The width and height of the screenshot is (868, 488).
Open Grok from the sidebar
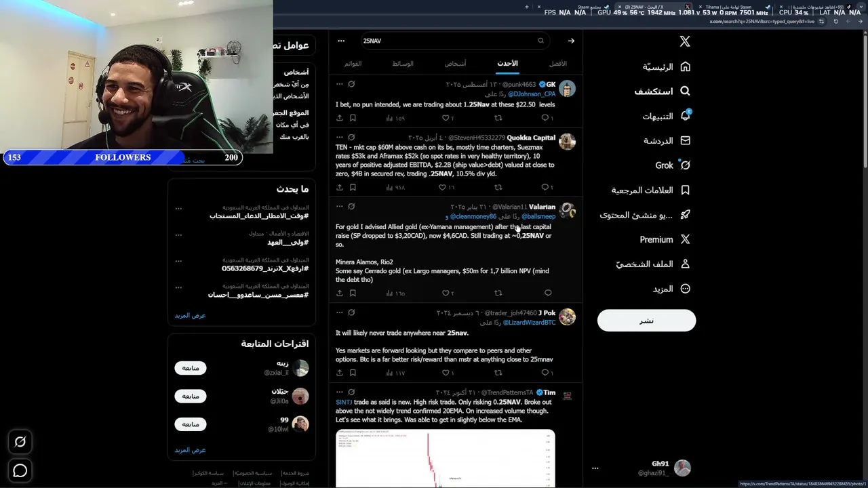coord(673,165)
